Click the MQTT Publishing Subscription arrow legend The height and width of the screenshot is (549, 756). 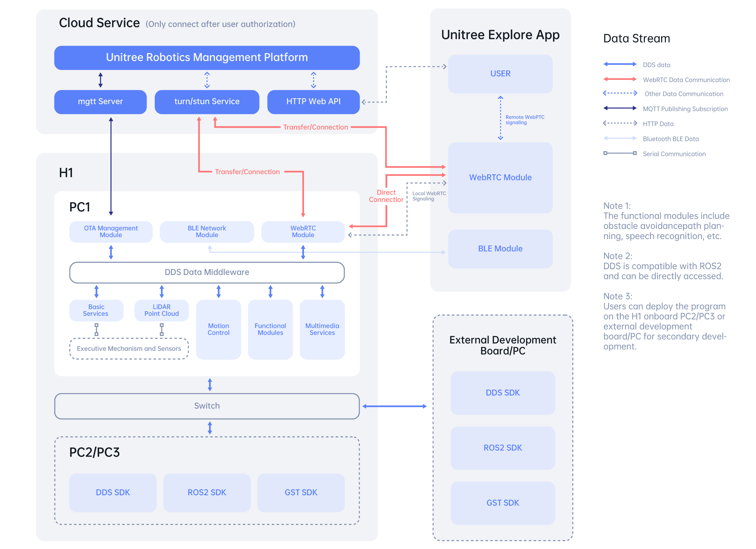[x=620, y=108]
